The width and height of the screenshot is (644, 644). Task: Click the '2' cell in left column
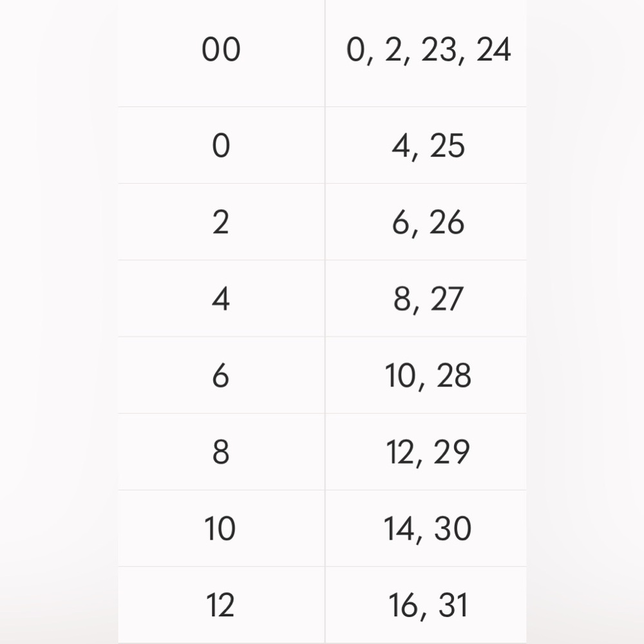pyautogui.click(x=221, y=222)
